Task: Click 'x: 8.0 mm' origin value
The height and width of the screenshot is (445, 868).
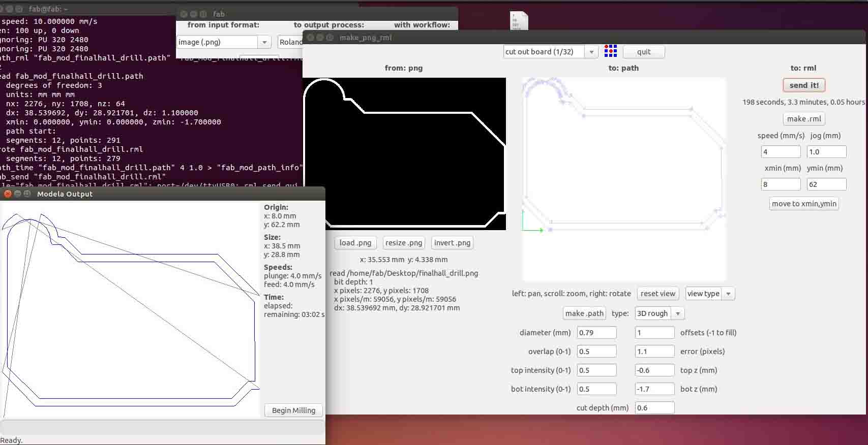Action: click(x=280, y=216)
